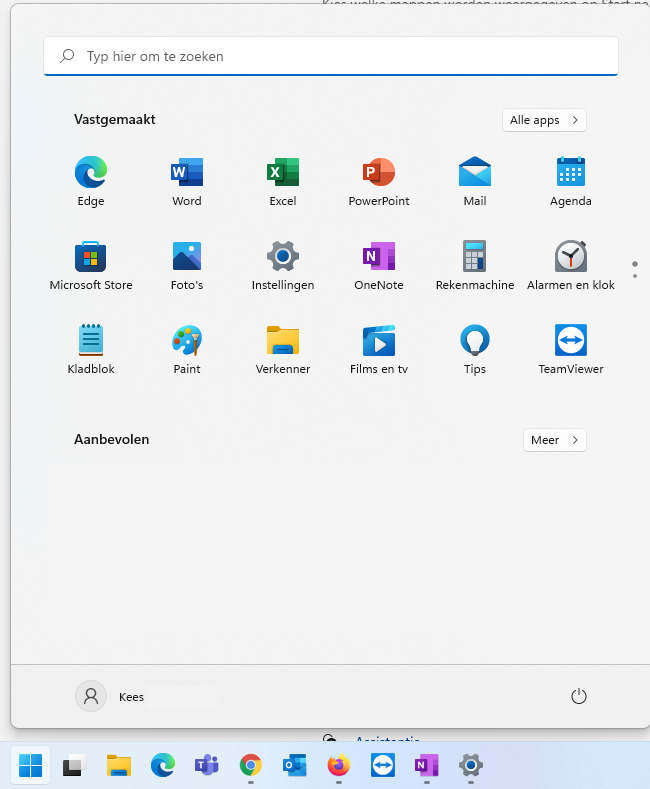This screenshot has width=650, height=789.
Task: Launch the Foto's app
Action: click(x=187, y=265)
